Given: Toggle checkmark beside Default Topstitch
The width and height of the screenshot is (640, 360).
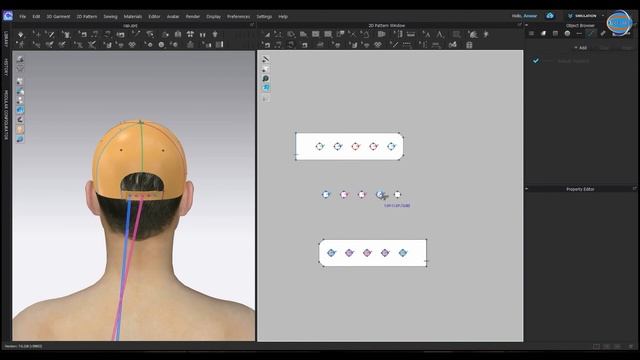Looking at the screenshot, I should click(536, 60).
